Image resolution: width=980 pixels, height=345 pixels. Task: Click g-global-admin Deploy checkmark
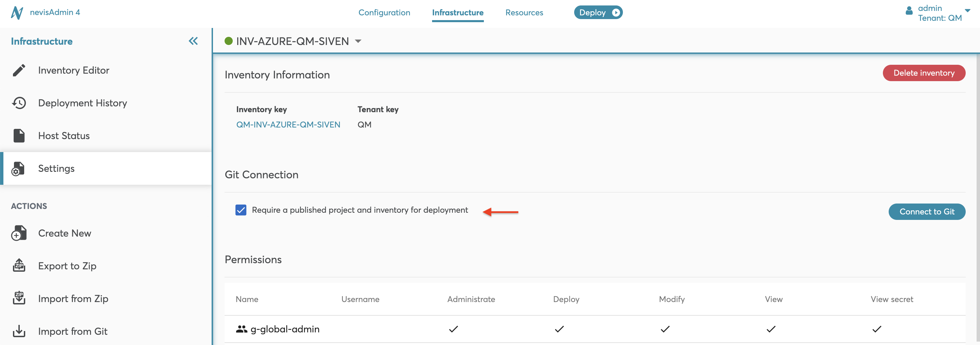tap(559, 329)
